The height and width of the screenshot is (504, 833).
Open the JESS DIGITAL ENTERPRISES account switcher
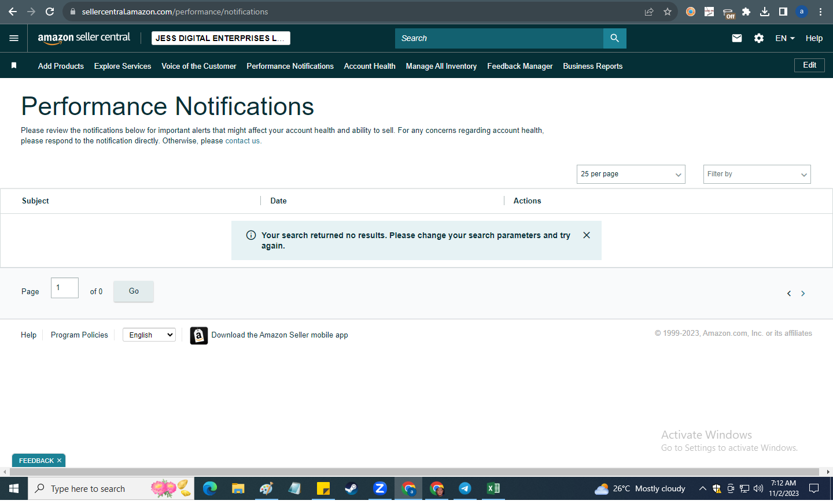coord(221,38)
